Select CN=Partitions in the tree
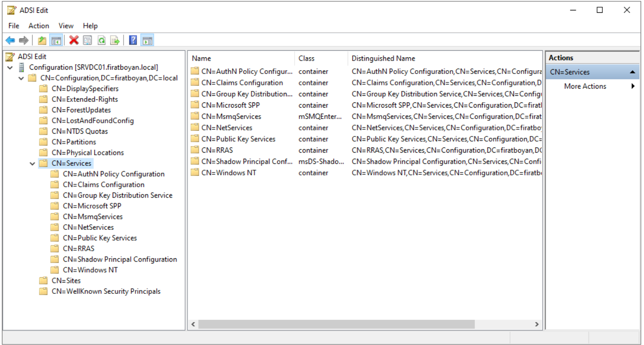The width and height of the screenshot is (644, 345). coord(74,142)
